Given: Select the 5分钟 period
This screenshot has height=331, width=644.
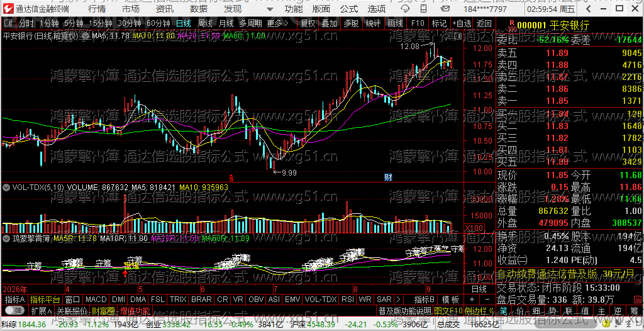Looking at the screenshot, I should click(73, 24).
